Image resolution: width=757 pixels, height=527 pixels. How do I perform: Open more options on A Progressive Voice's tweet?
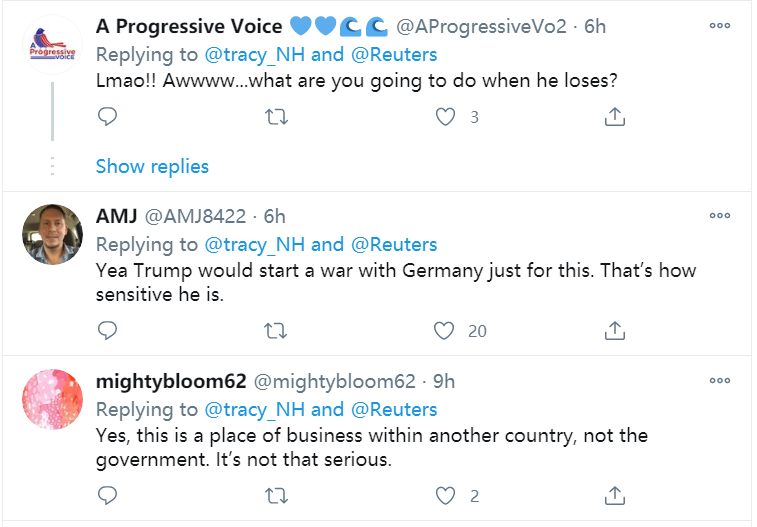pos(719,26)
